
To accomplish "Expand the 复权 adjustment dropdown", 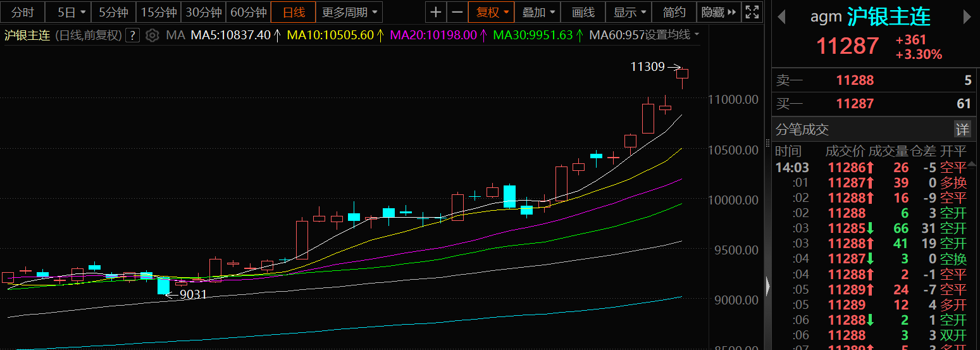I will click(492, 12).
